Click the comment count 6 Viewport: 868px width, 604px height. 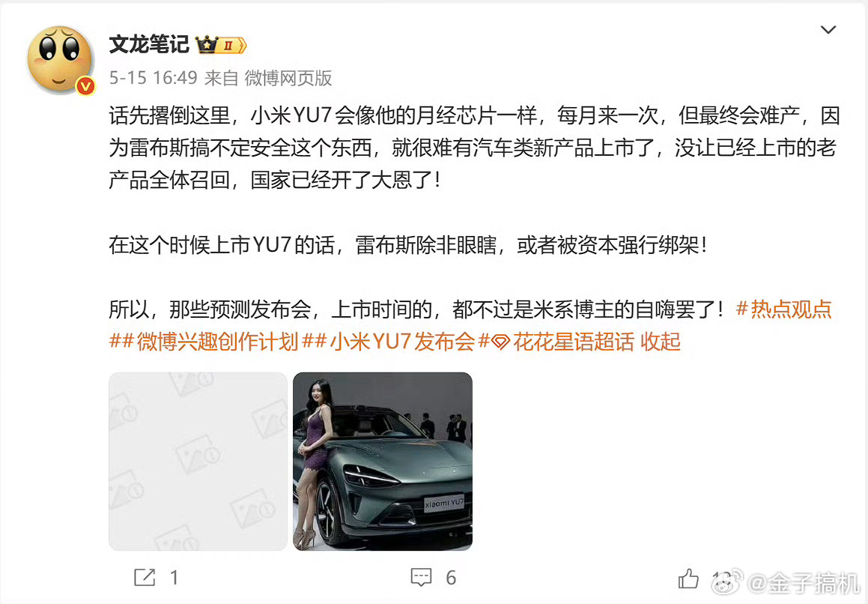[x=451, y=578]
